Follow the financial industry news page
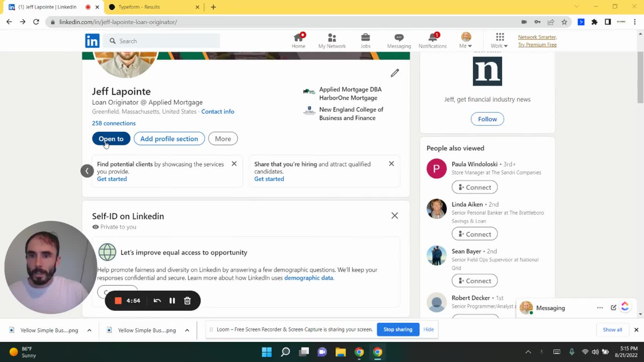The height and width of the screenshot is (362, 644). pos(487,119)
